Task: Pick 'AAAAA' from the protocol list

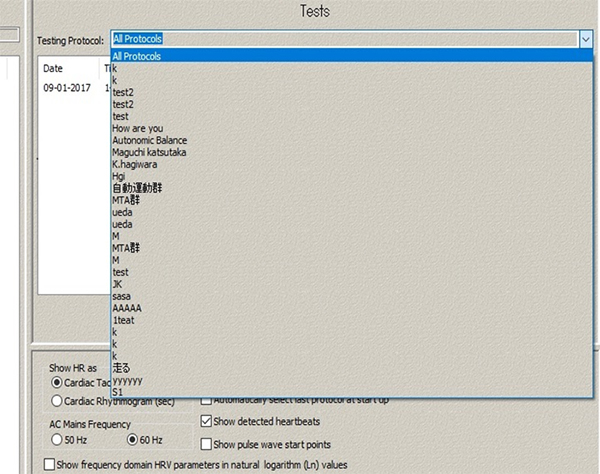Action: point(127,308)
